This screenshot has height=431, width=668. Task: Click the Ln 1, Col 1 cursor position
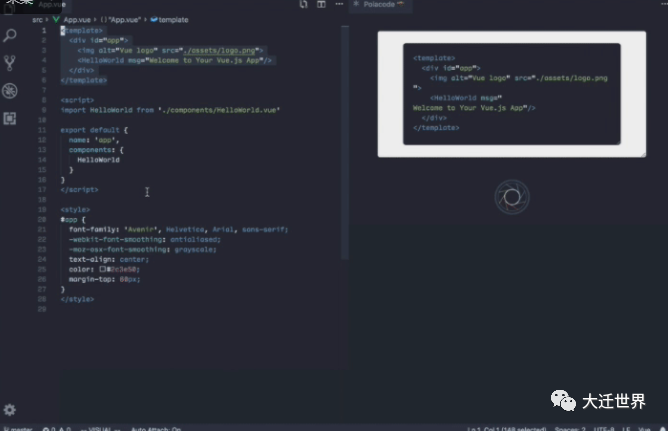pos(507,428)
